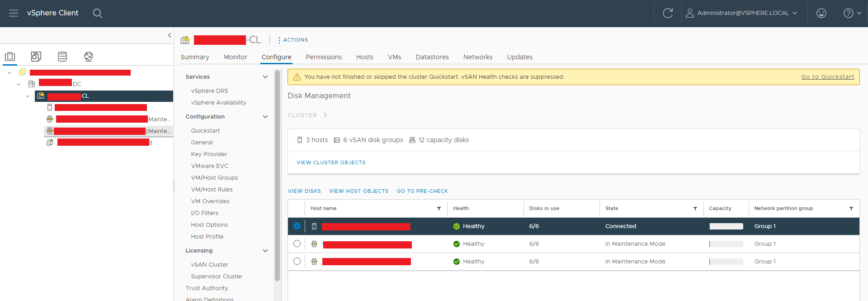The height and width of the screenshot is (301, 868).
Task: Click VIEW DISKS
Action: click(x=305, y=191)
